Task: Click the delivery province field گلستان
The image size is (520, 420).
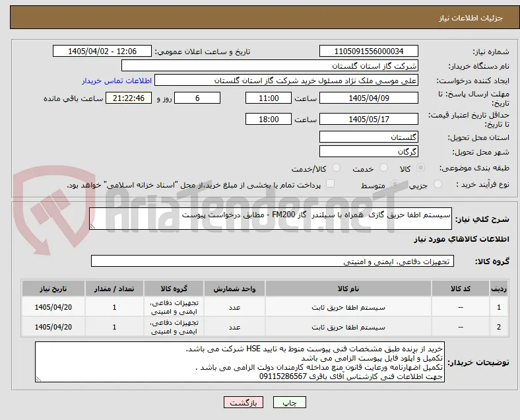Action: 369,137
